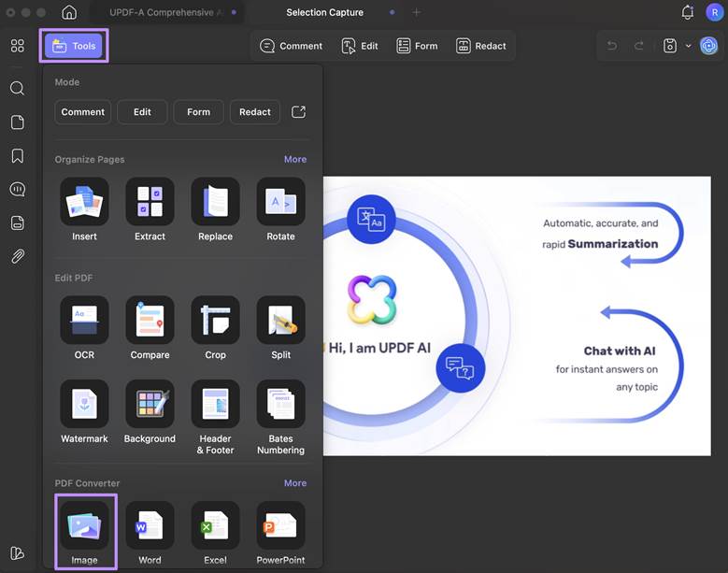The image size is (728, 573).
Task: Click the Home icon in title bar
Action: click(69, 12)
